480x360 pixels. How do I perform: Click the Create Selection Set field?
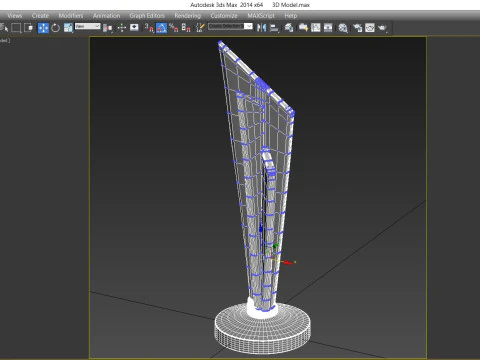click(x=226, y=26)
